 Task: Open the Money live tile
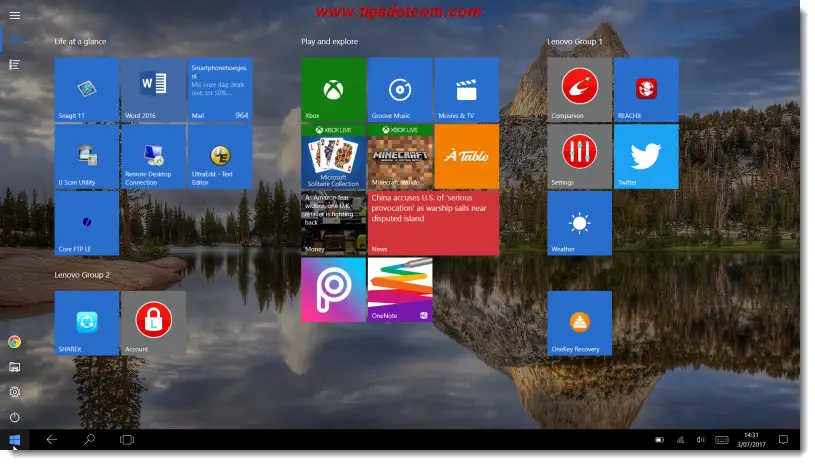(x=334, y=223)
